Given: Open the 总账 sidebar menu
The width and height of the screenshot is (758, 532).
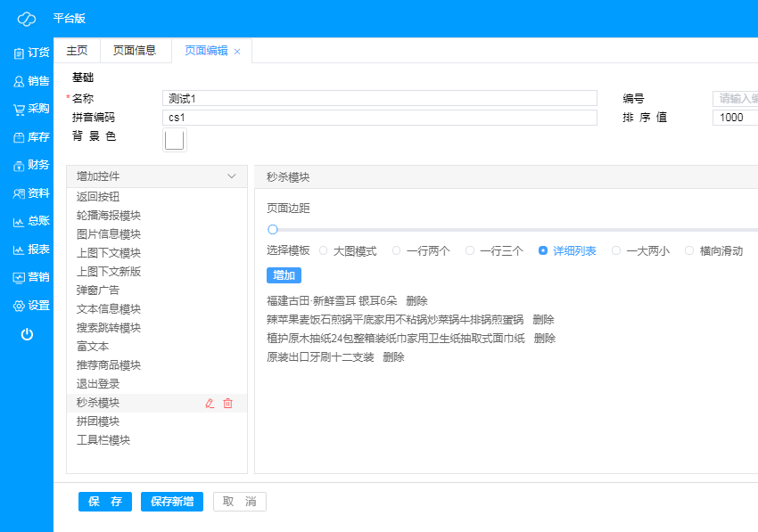Looking at the screenshot, I should (x=31, y=221).
